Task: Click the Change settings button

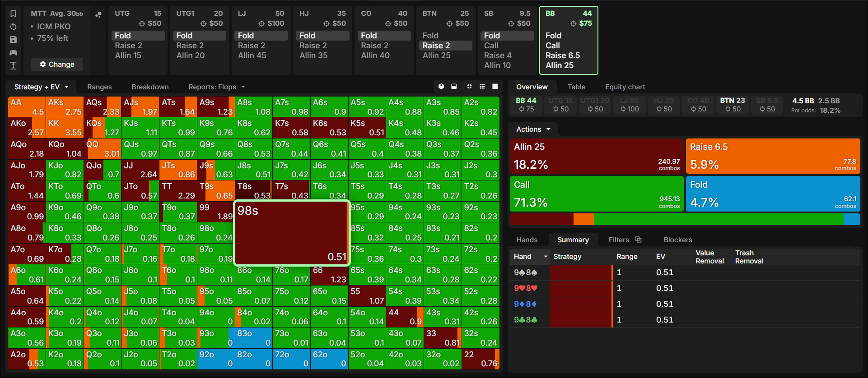Action: (x=57, y=65)
